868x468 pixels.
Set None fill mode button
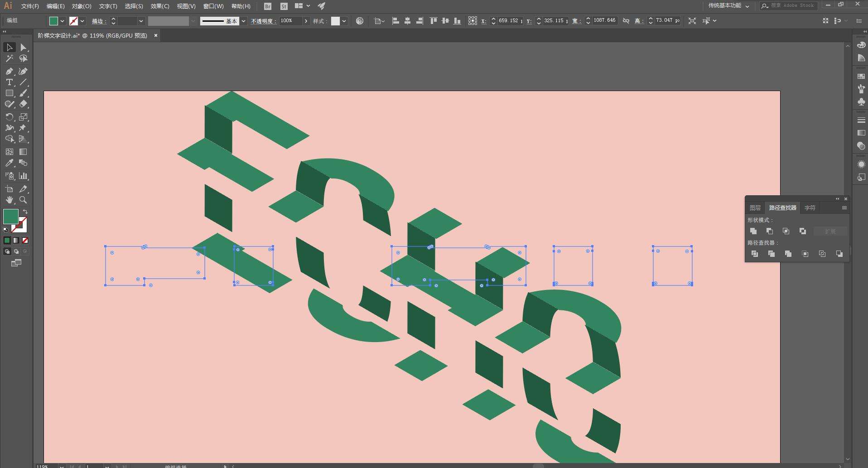pos(25,241)
